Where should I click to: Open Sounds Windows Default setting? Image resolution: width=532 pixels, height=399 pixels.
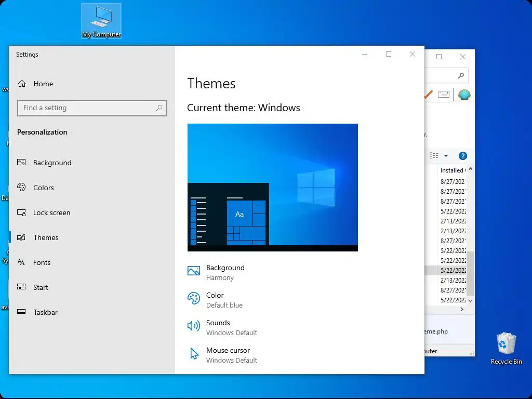tap(232, 327)
